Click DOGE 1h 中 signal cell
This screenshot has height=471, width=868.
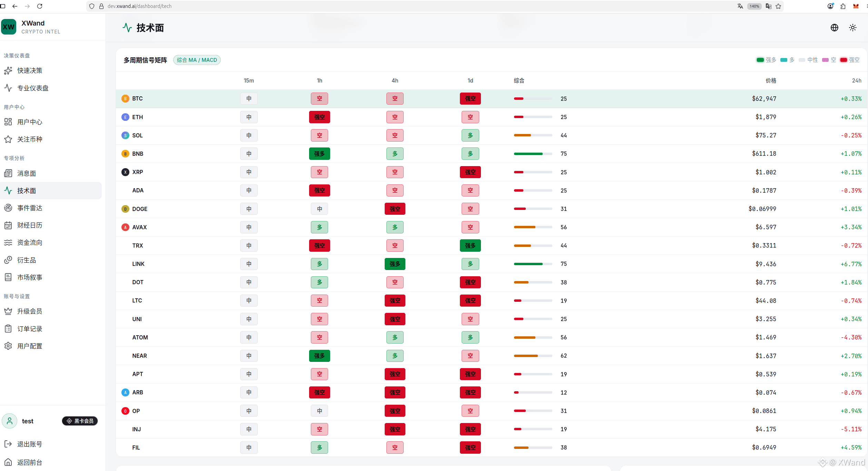[319, 209]
